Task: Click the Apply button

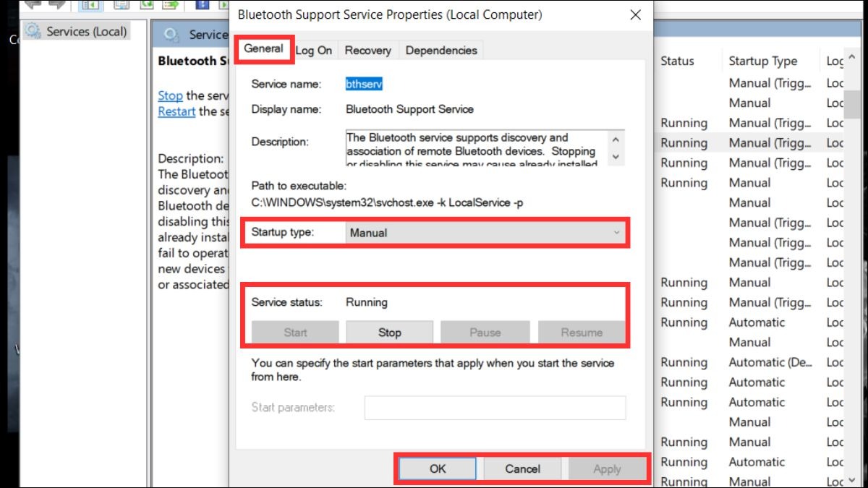Action: point(607,468)
